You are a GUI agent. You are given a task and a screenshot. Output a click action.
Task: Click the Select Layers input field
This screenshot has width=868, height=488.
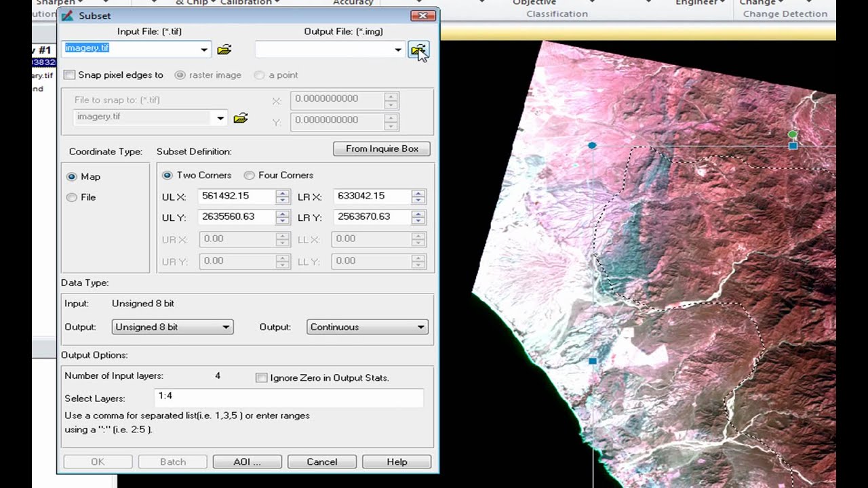tap(290, 398)
